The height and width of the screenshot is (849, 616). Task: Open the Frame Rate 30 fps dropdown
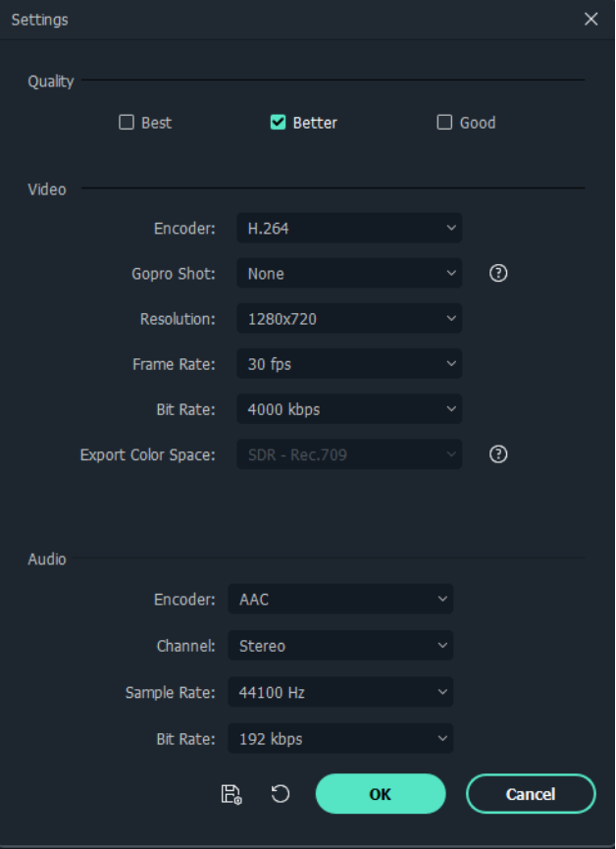348,364
